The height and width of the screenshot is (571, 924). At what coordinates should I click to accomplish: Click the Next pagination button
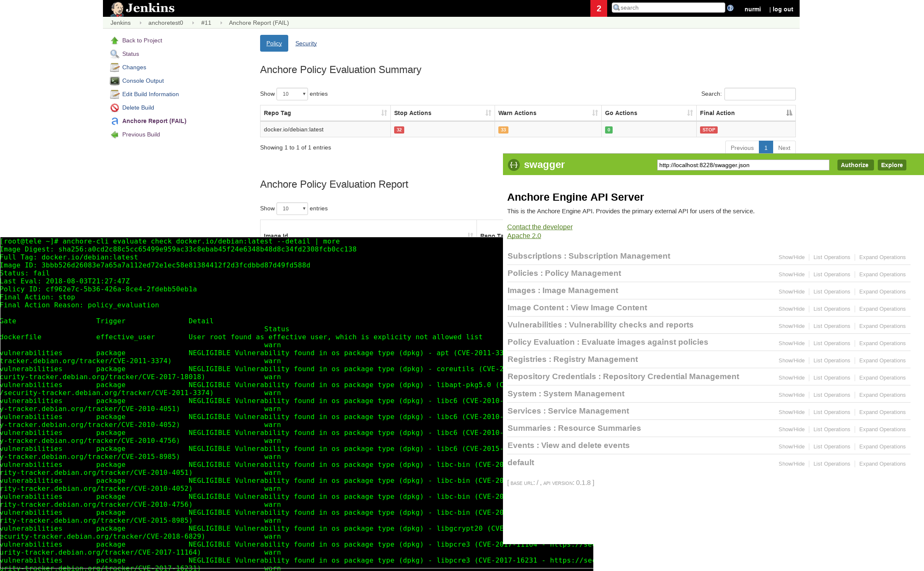click(784, 148)
